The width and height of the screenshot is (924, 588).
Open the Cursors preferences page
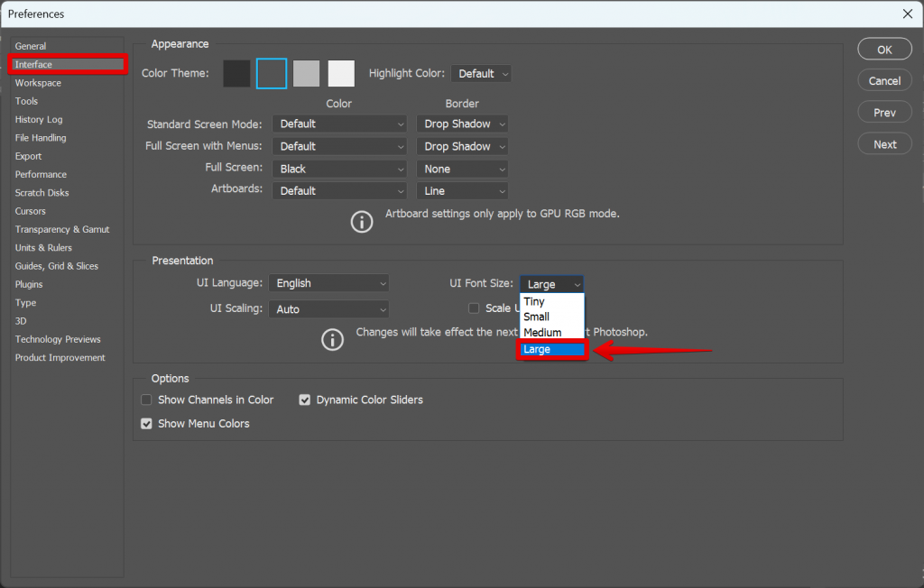click(31, 210)
